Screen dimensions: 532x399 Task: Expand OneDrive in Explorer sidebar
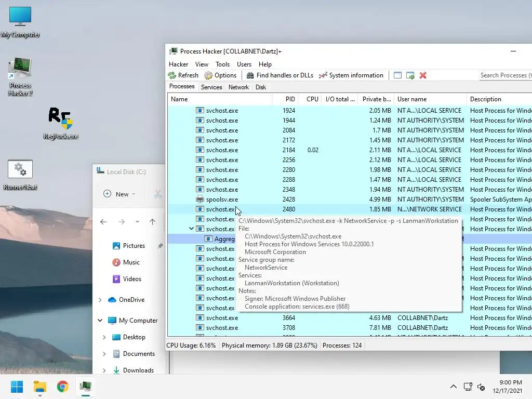pos(100,300)
